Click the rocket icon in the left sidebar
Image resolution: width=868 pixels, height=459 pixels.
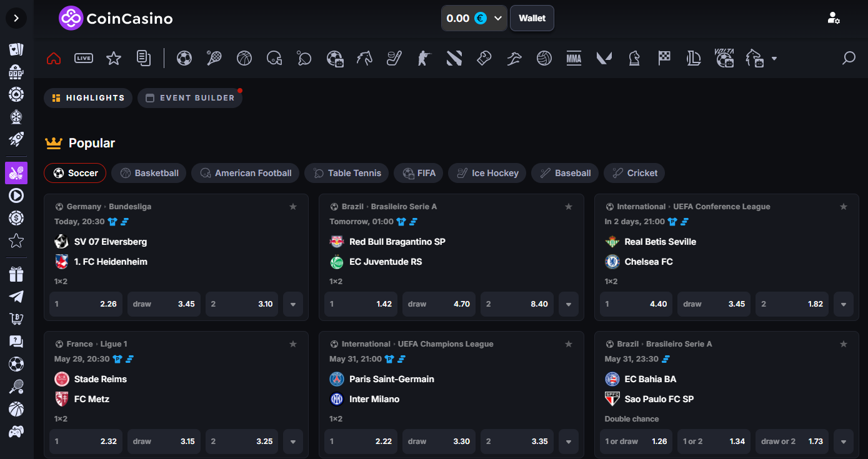click(16, 139)
